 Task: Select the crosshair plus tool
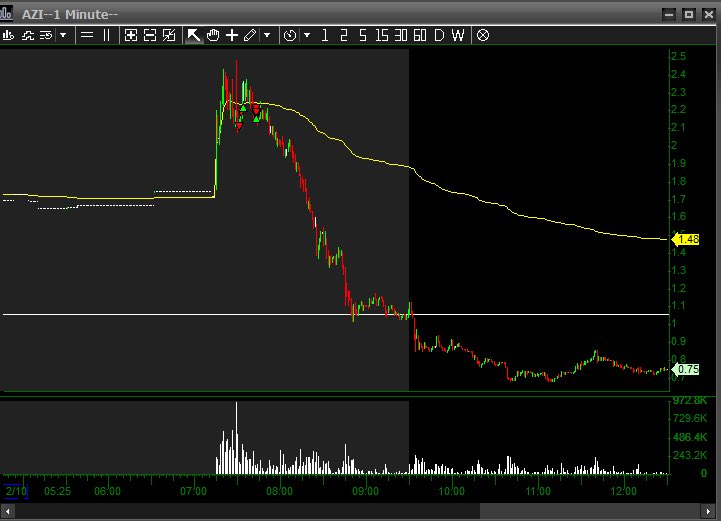(x=232, y=35)
